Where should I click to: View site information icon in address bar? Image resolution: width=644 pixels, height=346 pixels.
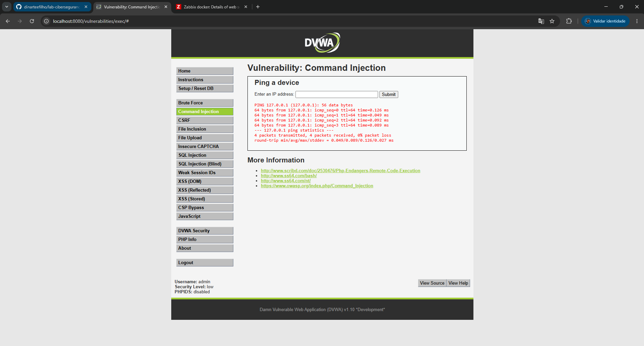tap(46, 21)
